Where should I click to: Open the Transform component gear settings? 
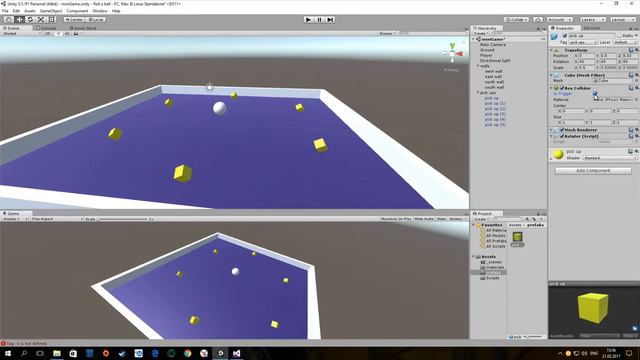636,50
